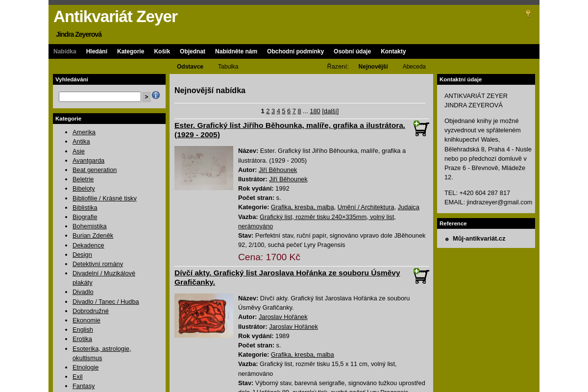This screenshot has width=588, height=392.
Task: Switch listing view to Tabulka
Action: [228, 67]
